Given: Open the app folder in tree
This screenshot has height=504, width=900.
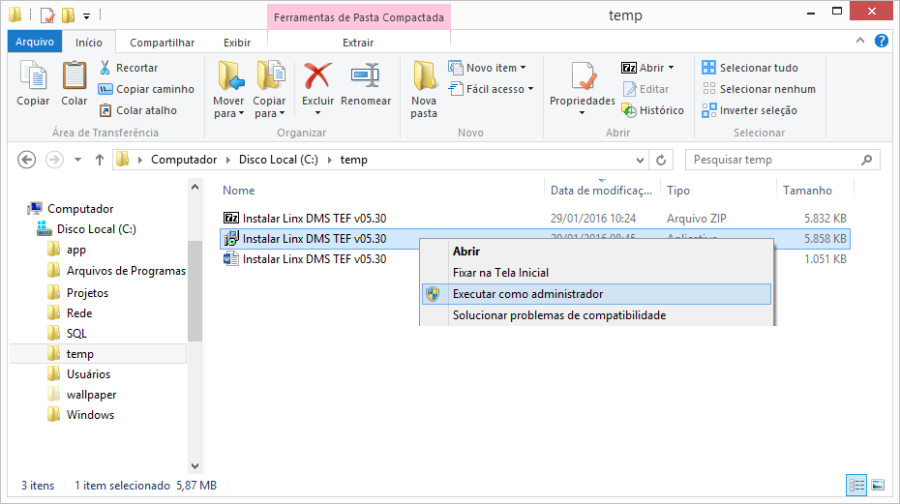Looking at the screenshot, I should pos(67,250).
